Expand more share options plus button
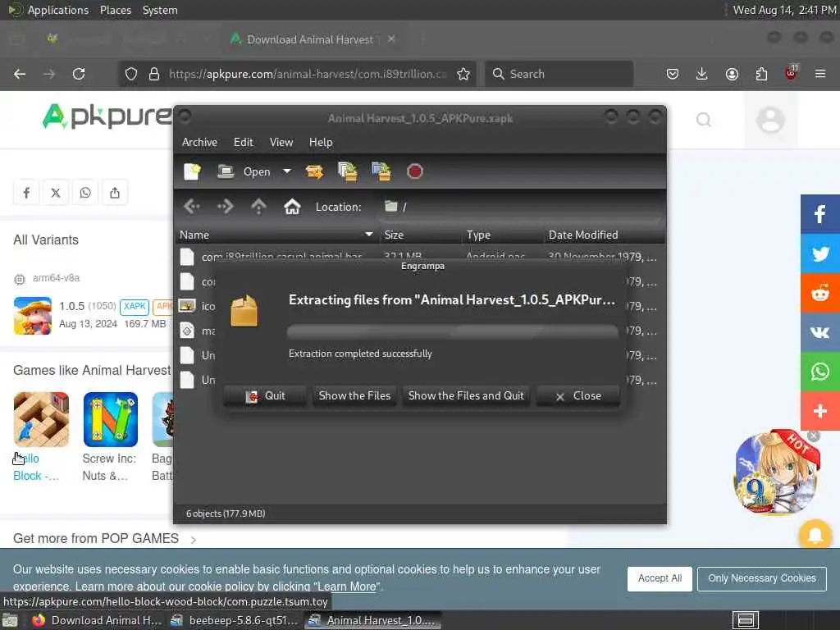Image resolution: width=840 pixels, height=630 pixels. pyautogui.click(x=820, y=411)
